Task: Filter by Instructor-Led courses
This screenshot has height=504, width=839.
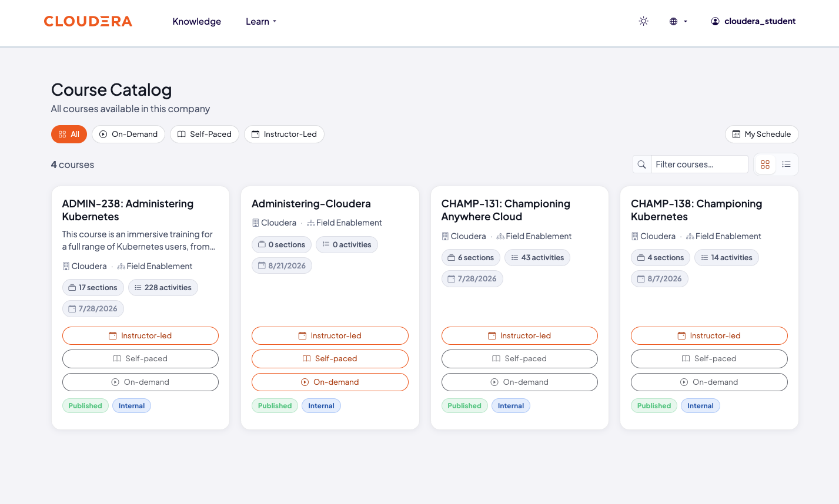Action: tap(284, 134)
